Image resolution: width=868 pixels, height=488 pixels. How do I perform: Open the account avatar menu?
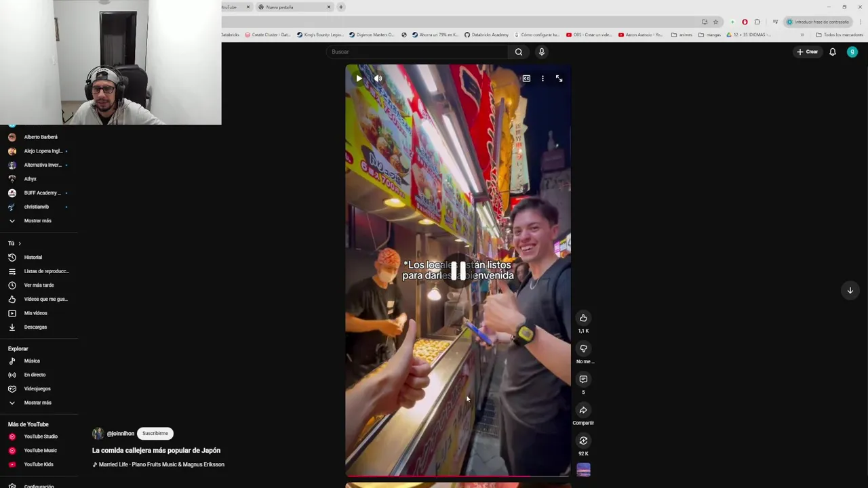click(x=852, y=52)
